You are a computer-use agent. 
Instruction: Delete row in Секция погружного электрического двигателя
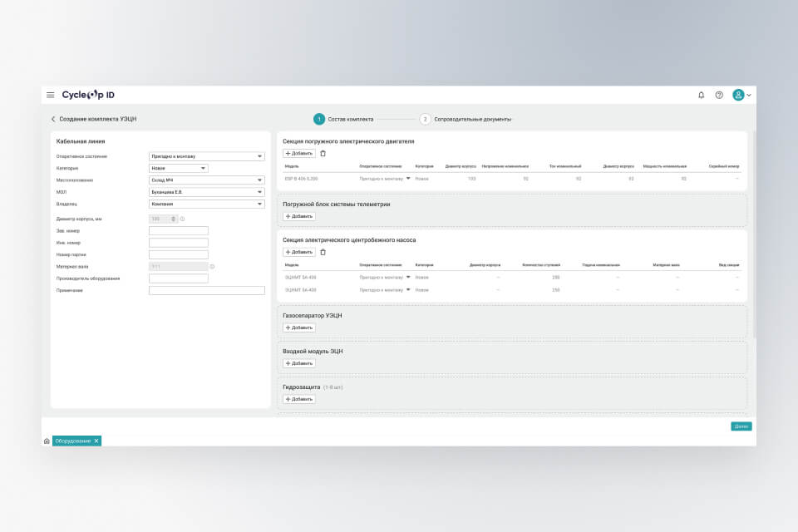click(x=323, y=153)
